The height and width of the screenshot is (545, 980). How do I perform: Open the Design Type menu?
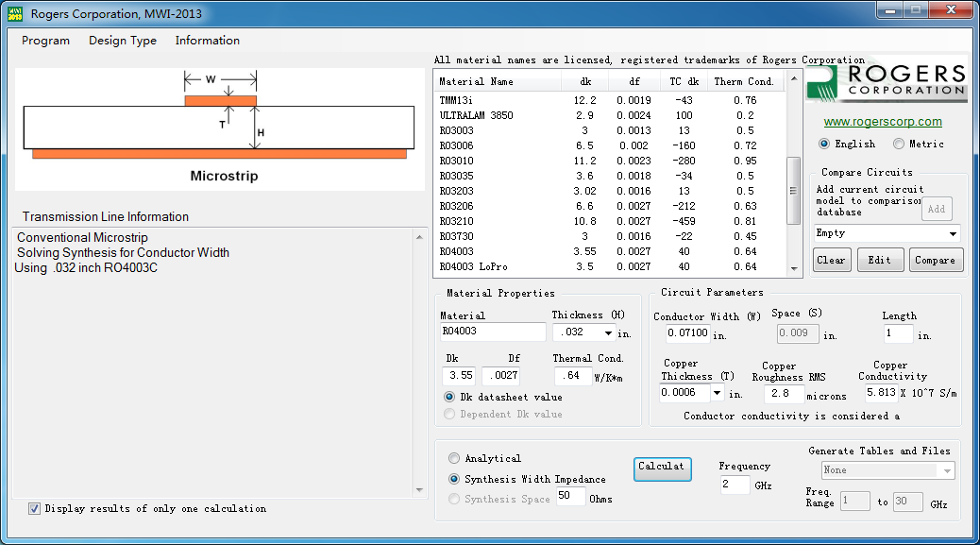coord(123,41)
